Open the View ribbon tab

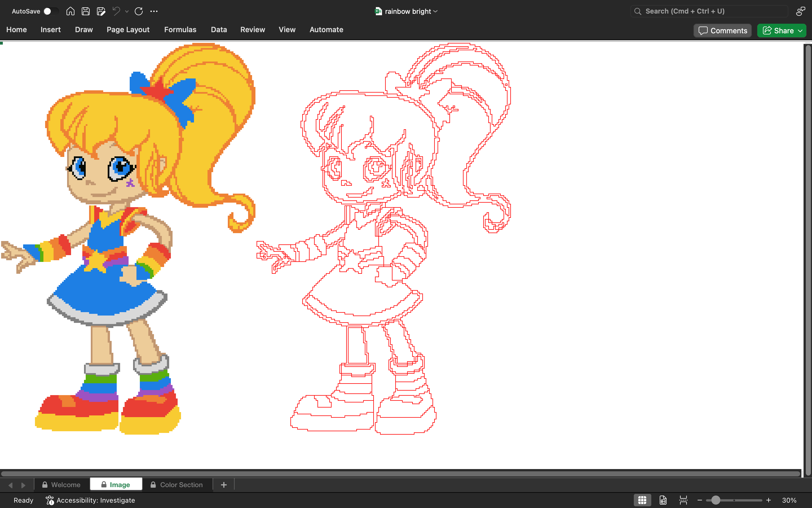coord(287,30)
